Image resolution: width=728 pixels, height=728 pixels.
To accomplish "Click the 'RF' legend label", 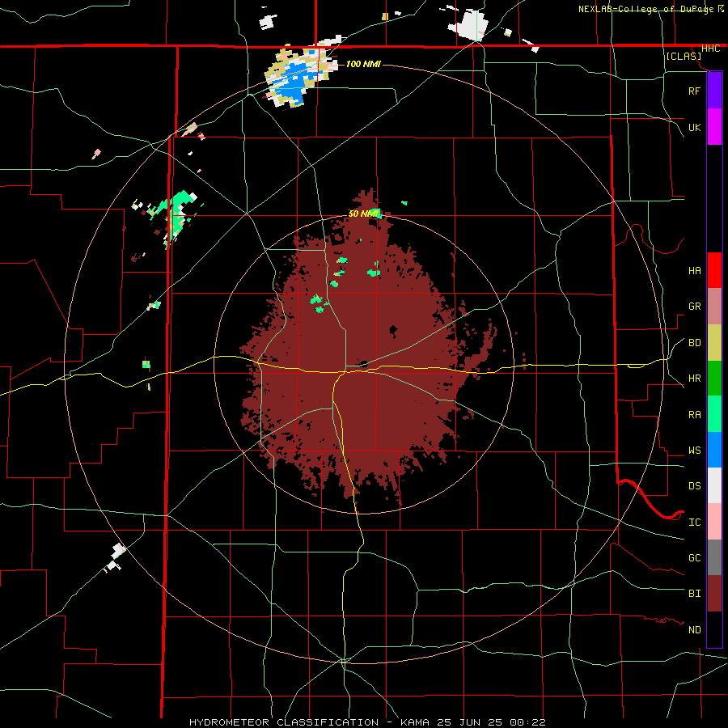I will tap(694, 91).
